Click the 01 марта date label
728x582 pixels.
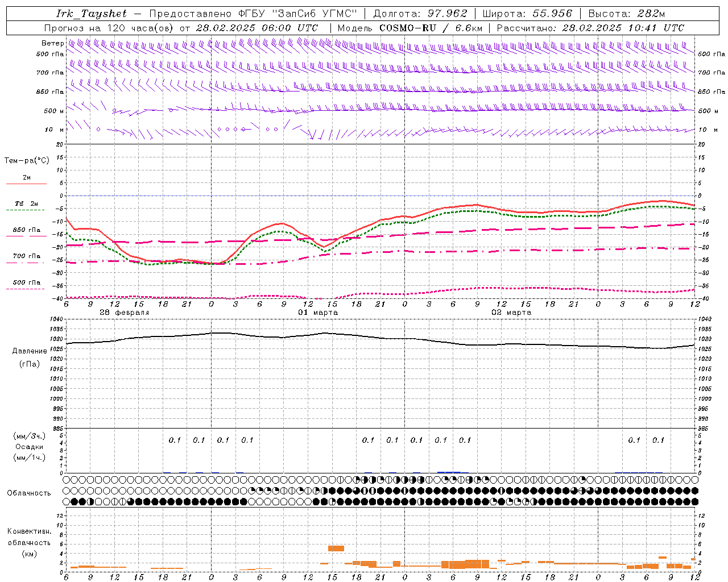(x=318, y=313)
